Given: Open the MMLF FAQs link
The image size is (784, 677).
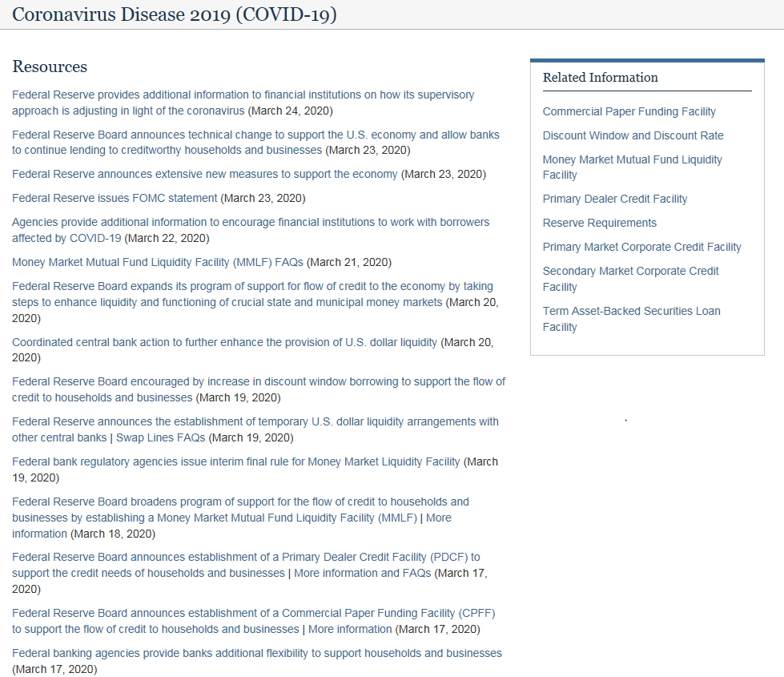Looking at the screenshot, I should pos(157,262).
